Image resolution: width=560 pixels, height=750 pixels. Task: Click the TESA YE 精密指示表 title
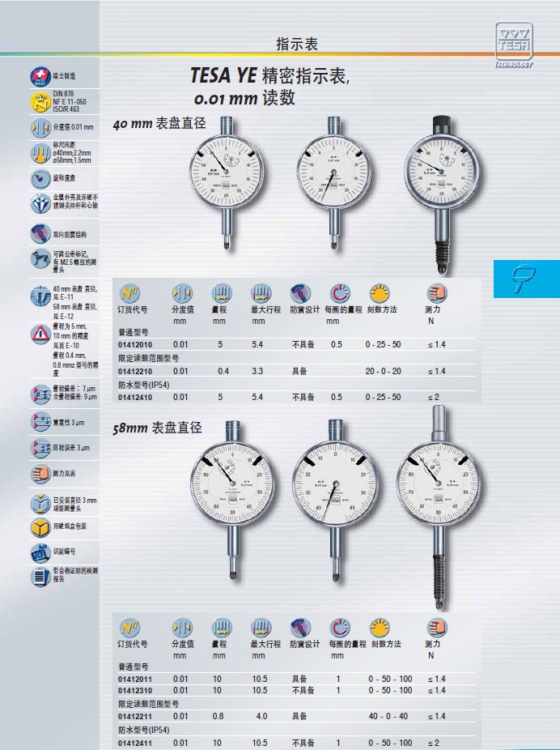pos(270,76)
